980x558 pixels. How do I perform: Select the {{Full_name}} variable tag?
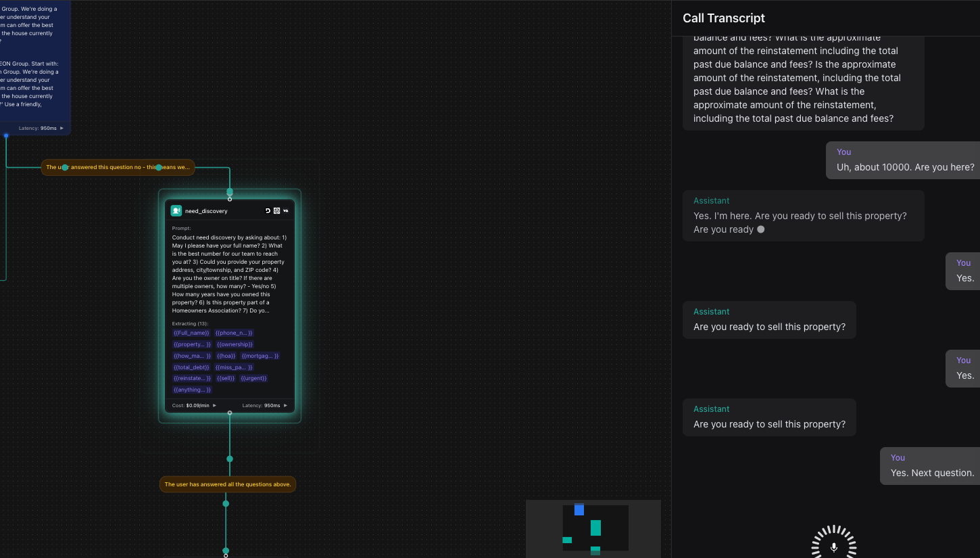tap(191, 333)
